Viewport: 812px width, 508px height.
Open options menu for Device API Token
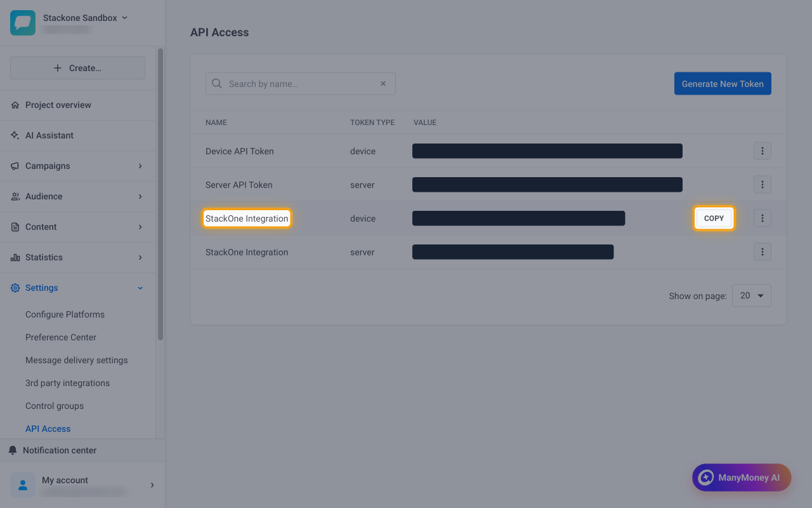coord(763,151)
